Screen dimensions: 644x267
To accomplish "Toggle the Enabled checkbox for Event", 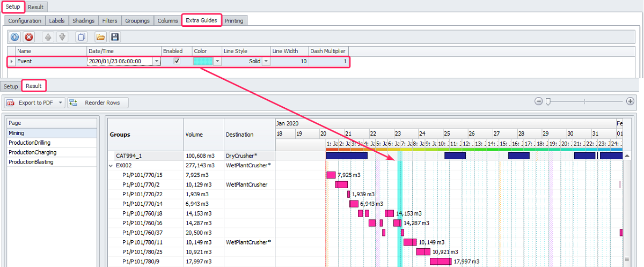I will 177,61.
